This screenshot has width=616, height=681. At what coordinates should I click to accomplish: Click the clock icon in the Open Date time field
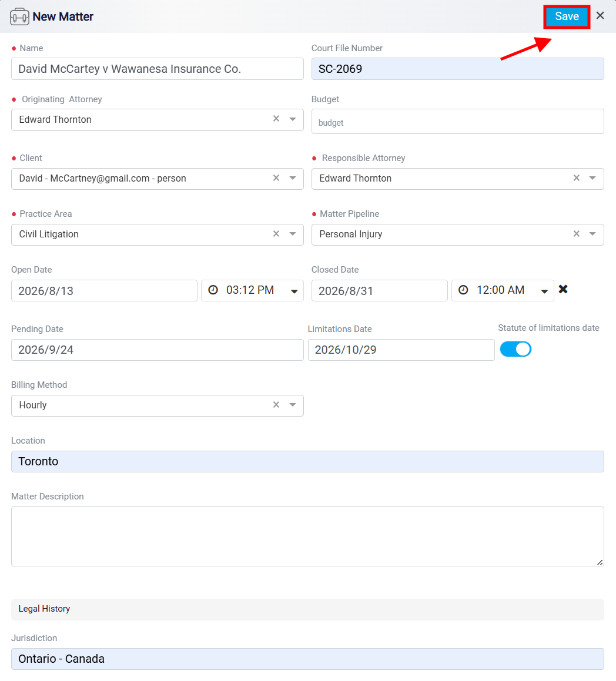pyautogui.click(x=213, y=290)
